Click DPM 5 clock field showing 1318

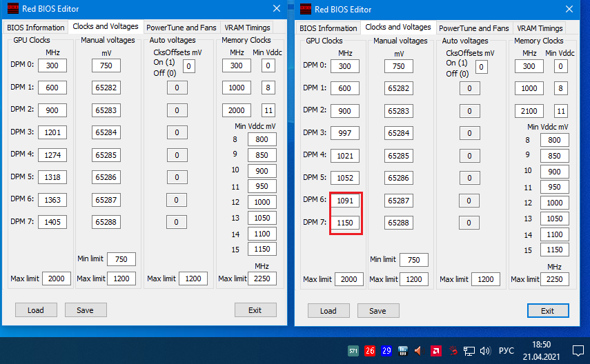[x=52, y=177]
